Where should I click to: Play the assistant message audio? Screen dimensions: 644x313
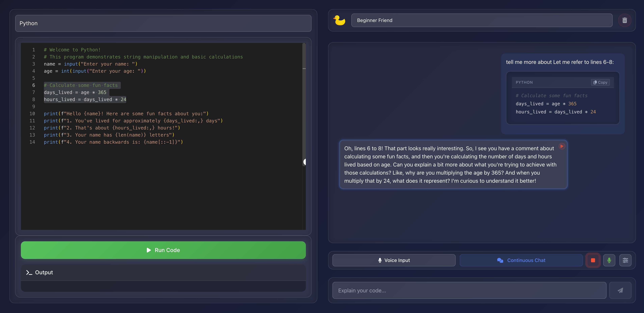pyautogui.click(x=562, y=146)
